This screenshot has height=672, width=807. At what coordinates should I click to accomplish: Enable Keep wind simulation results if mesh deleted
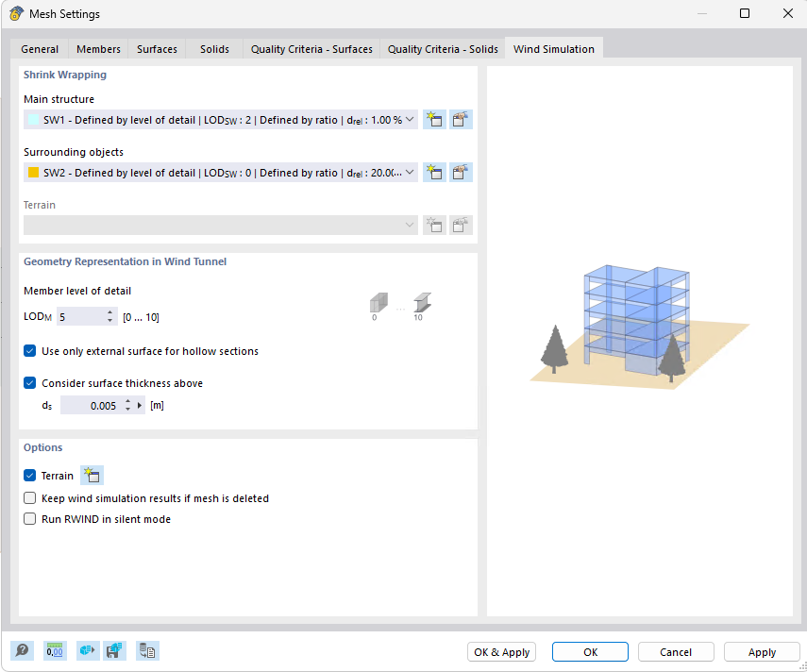pos(30,498)
